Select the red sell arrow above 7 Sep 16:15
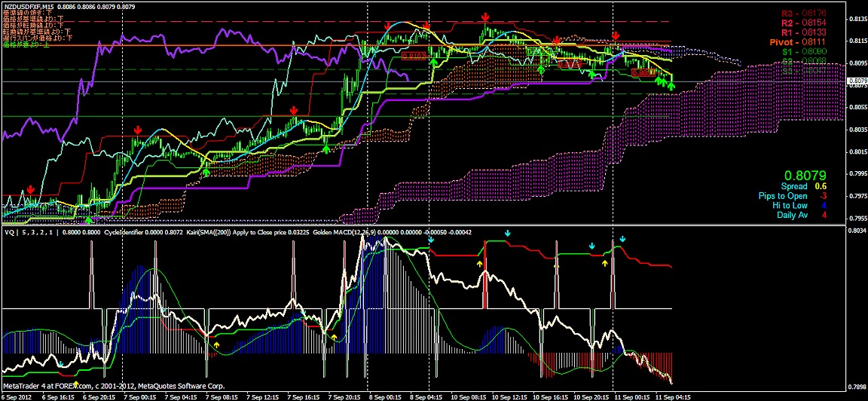 [293, 111]
